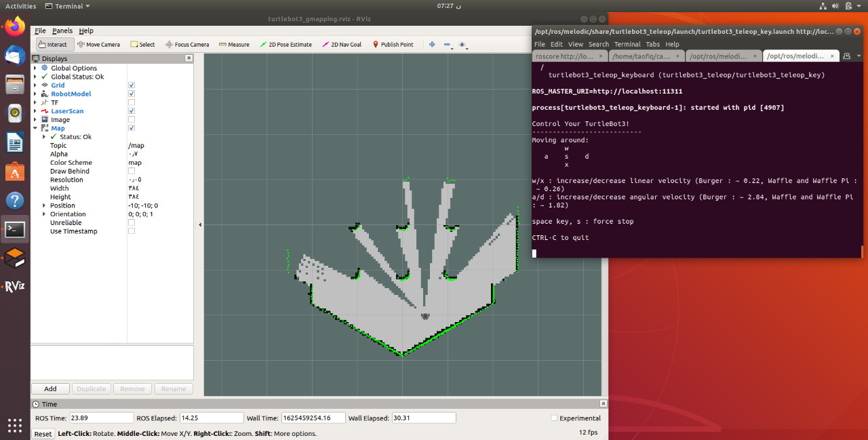Open the Help menu in RViz

coord(86,31)
